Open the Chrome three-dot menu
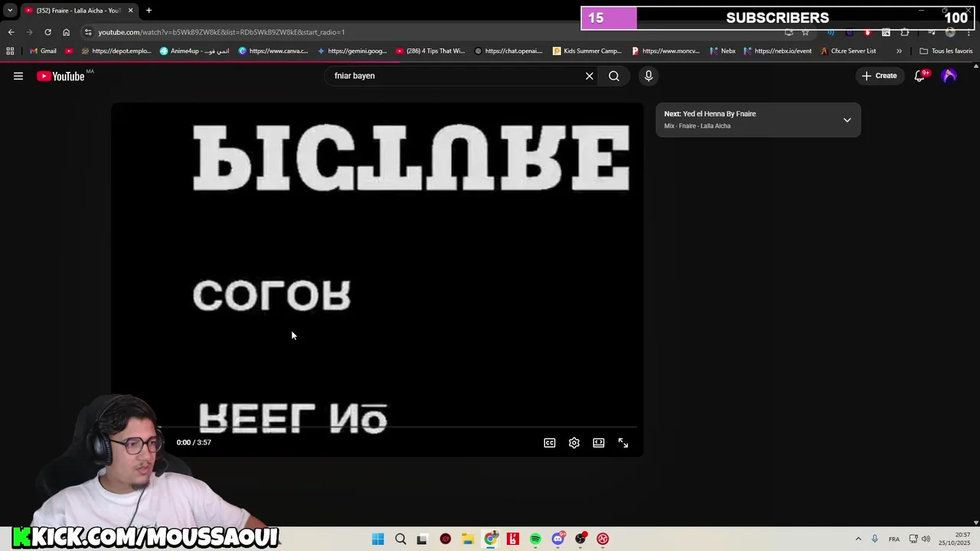This screenshot has height=551, width=980. pyautogui.click(x=969, y=32)
